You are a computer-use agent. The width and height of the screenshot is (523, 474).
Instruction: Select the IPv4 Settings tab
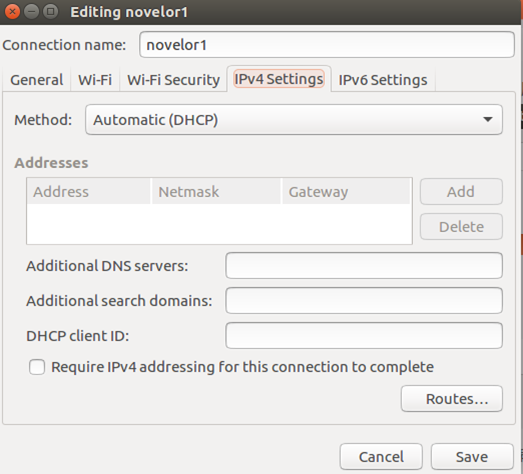click(x=279, y=79)
